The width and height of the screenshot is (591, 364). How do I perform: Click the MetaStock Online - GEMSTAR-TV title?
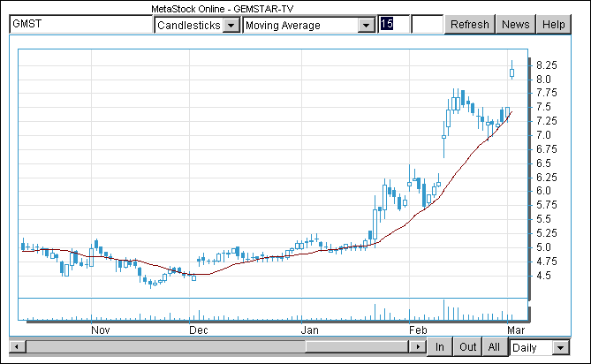(x=223, y=9)
